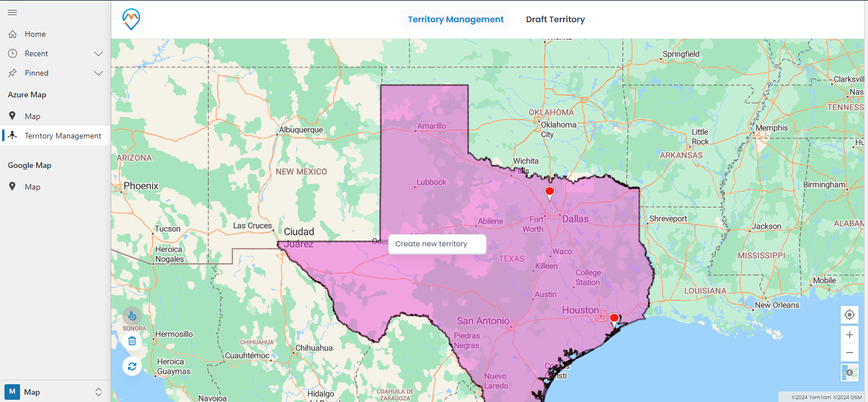This screenshot has width=868, height=402.
Task: Click the Amarillo city label
Action: (432, 126)
